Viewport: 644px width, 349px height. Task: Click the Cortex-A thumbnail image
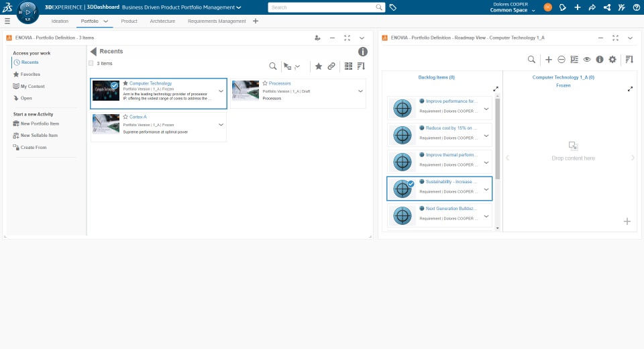tap(106, 124)
